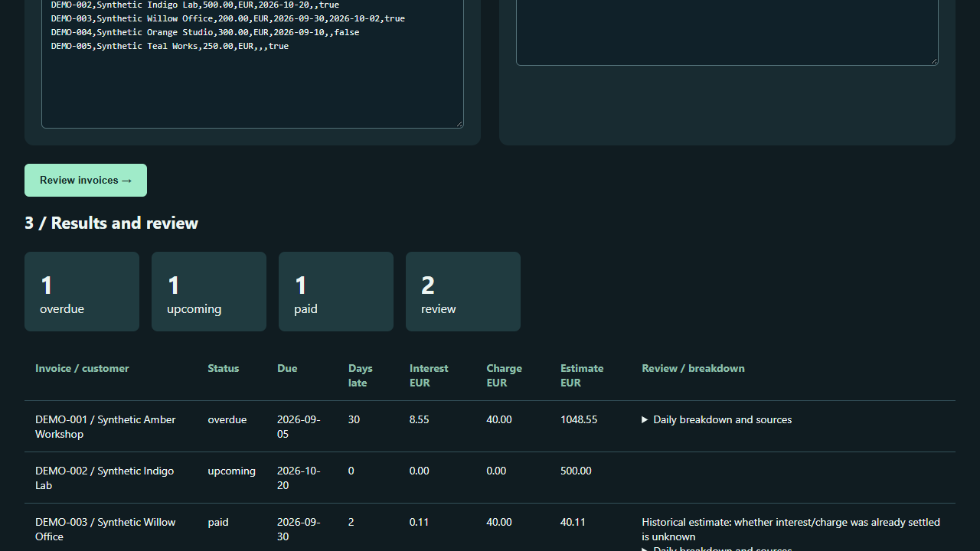Click the "Interest EUR" column header
The image size is (980, 551).
click(429, 375)
